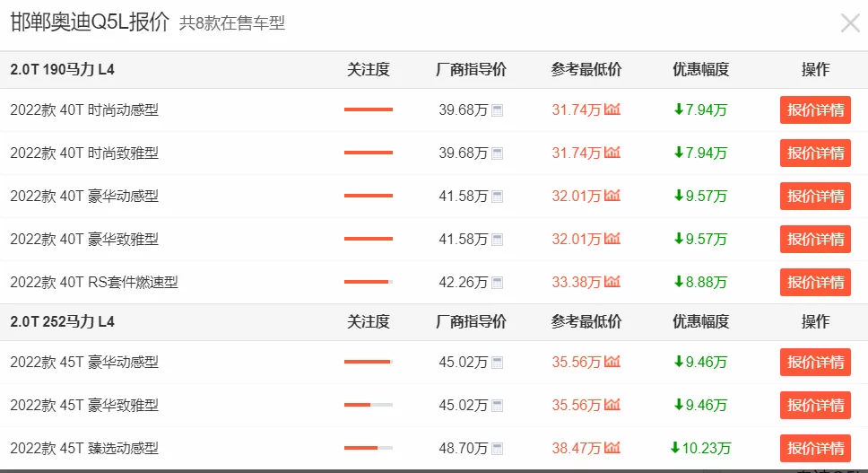Open 2022款 45T 豪华致雅型 model link
This screenshot has height=473, width=868.
pyautogui.click(x=84, y=406)
